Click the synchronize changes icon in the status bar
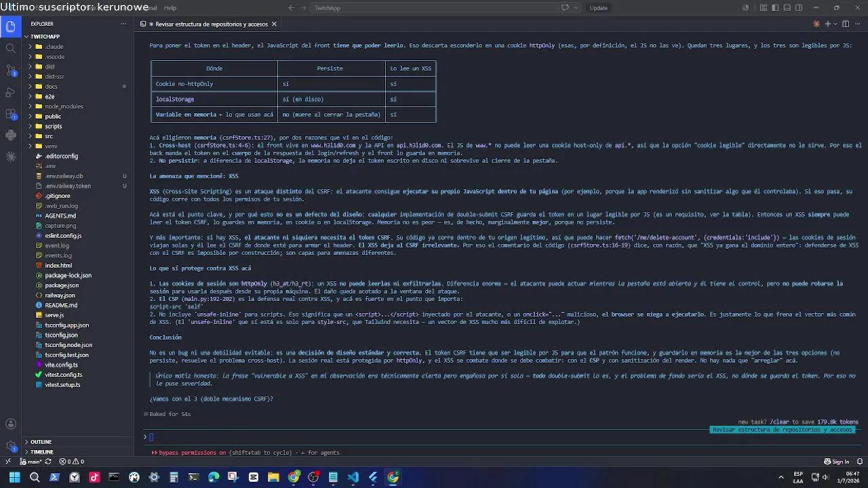Screen dimensions: 868x488 pos(47,462)
